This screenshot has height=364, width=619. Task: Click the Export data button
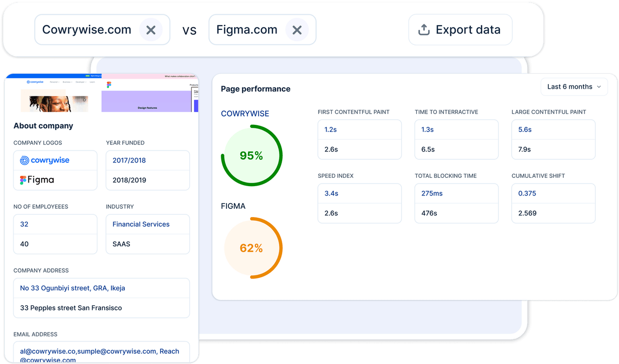point(460,29)
